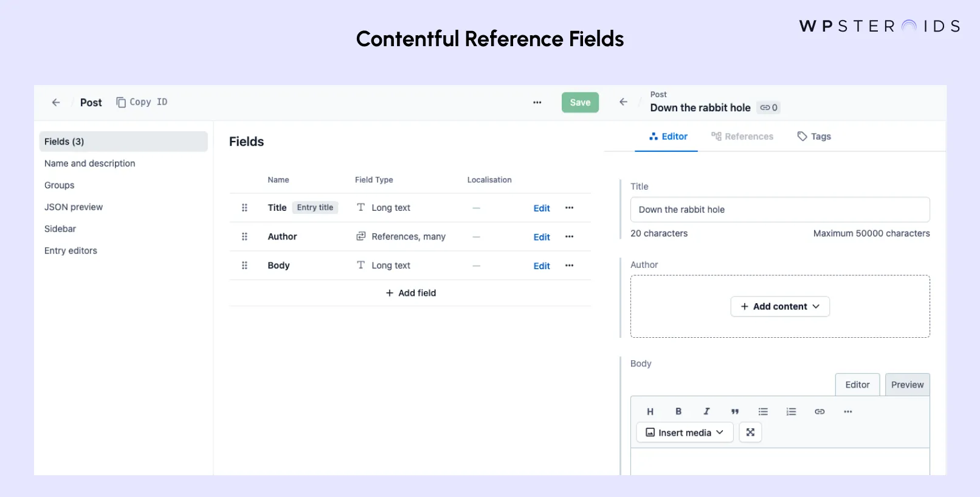Insert a blockquote in Body
The image size is (980, 497).
tap(735, 412)
